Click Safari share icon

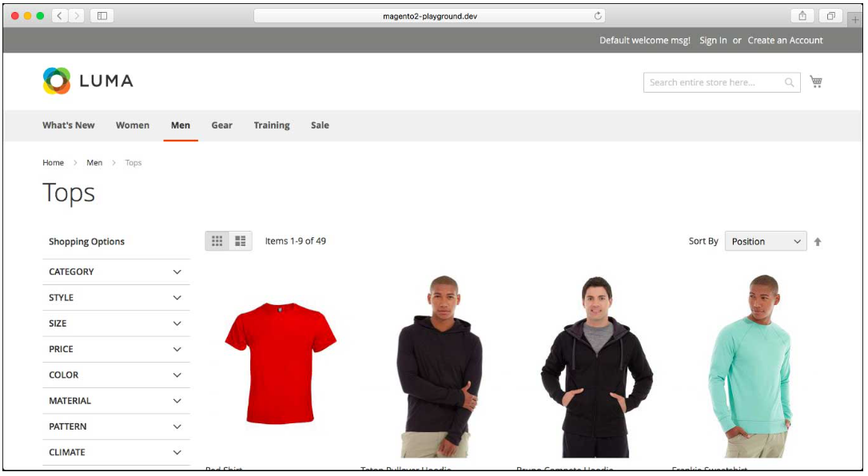coord(802,16)
